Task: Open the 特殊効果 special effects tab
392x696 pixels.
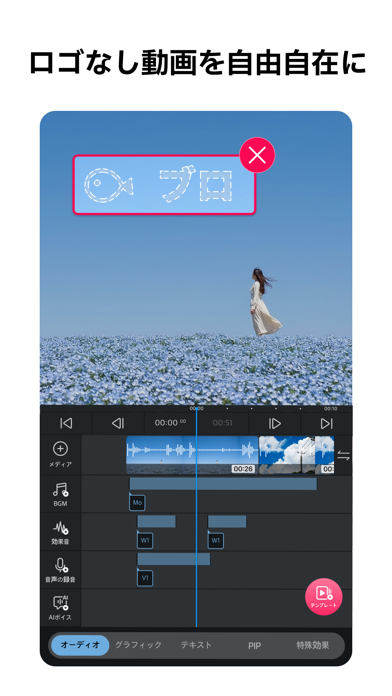Action: pyautogui.click(x=313, y=645)
